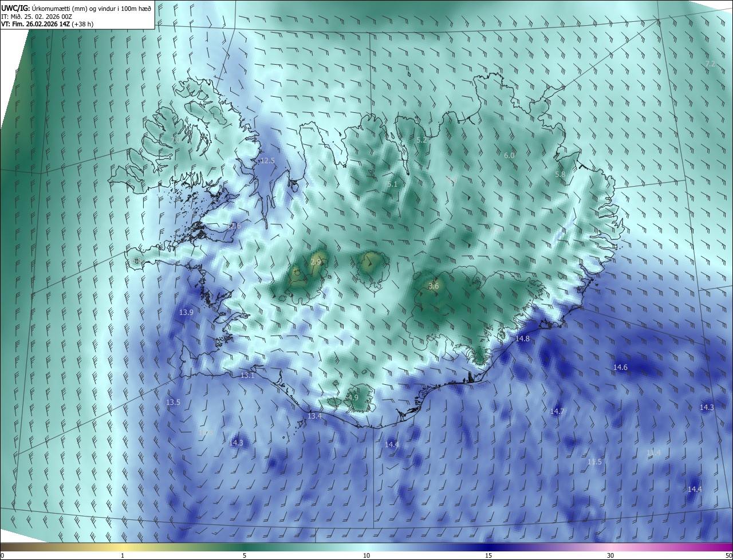Click the 12.5 value label on the map
The image size is (733, 560).
tap(267, 161)
